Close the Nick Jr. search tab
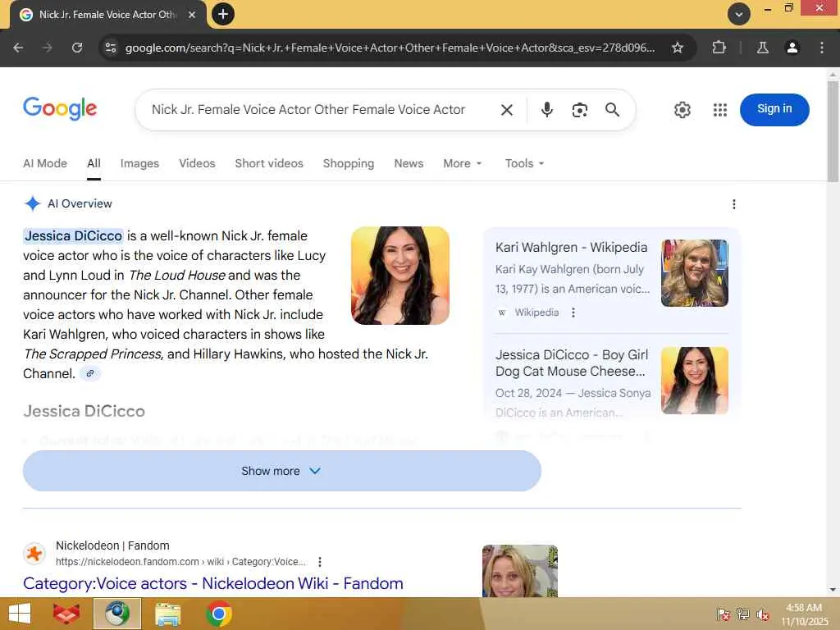 [192, 15]
